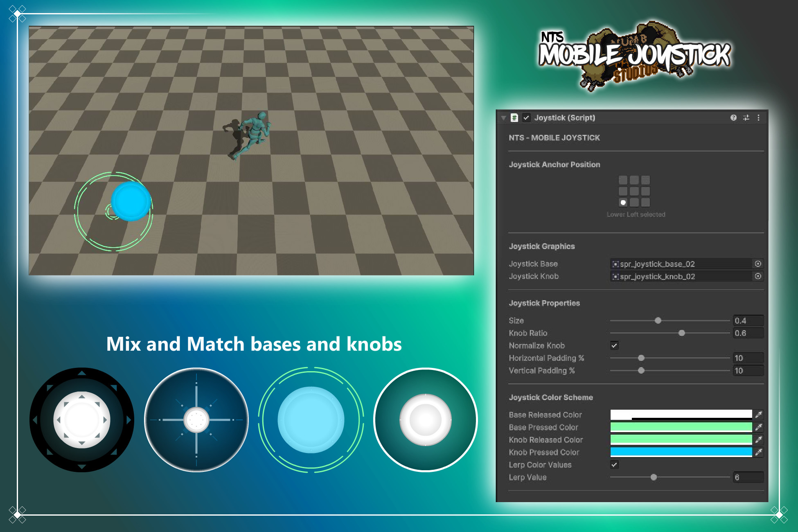Click eyedropper beside Knob Released Color
This screenshot has width=798, height=532.
[x=759, y=440]
